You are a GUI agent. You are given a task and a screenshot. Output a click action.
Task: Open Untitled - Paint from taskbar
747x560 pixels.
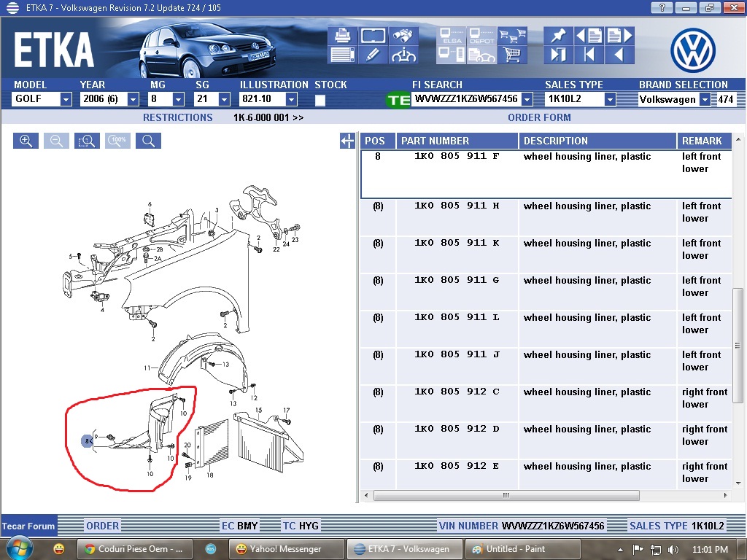tap(514, 549)
